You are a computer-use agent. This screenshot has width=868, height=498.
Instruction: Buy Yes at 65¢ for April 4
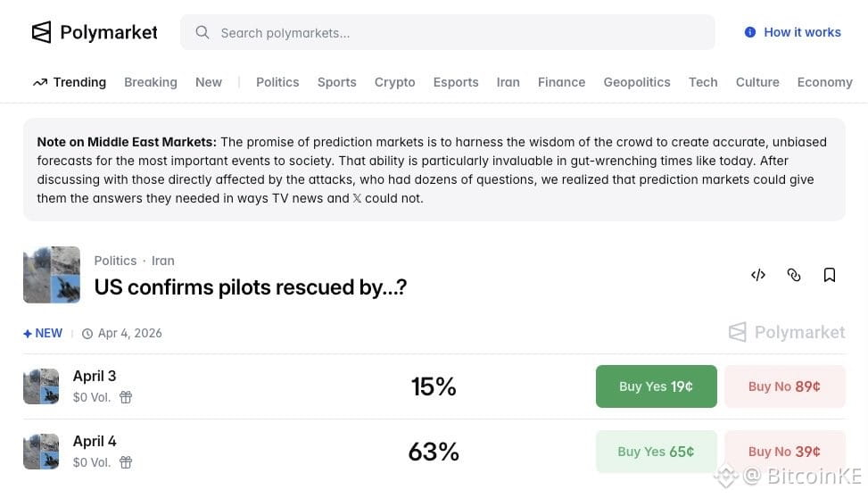(656, 452)
